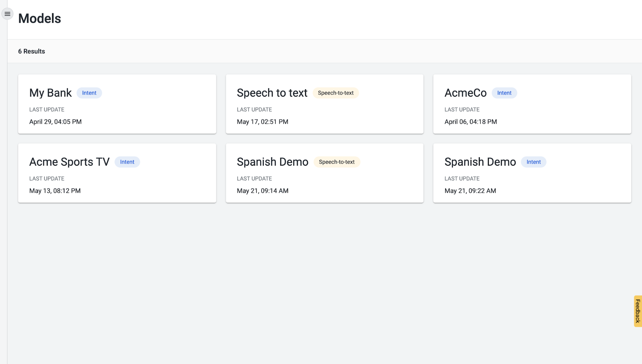Click LAST UPDATE label on AcmeCo card
This screenshot has height=364, width=642.
coord(462,110)
